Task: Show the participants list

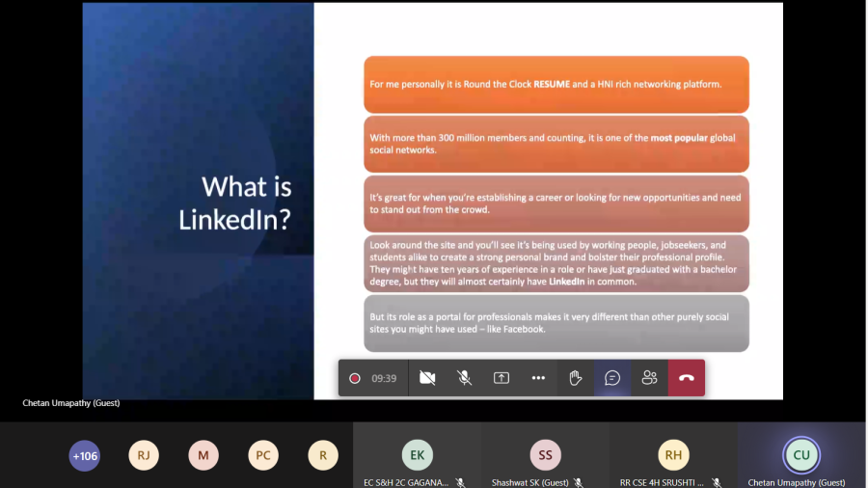Action: pyautogui.click(x=649, y=378)
